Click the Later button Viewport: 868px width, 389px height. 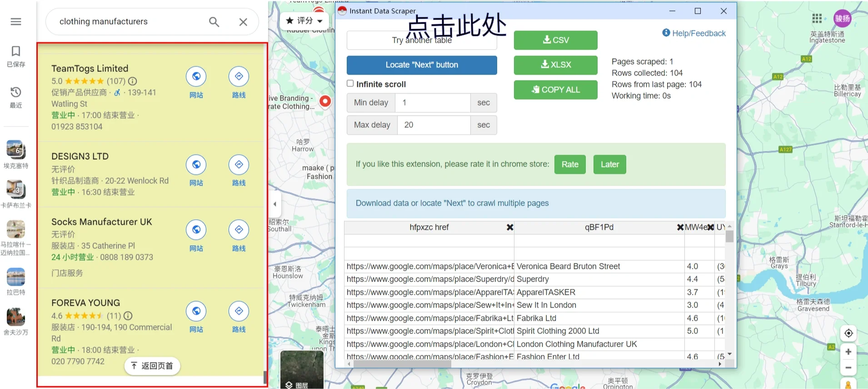tap(609, 164)
